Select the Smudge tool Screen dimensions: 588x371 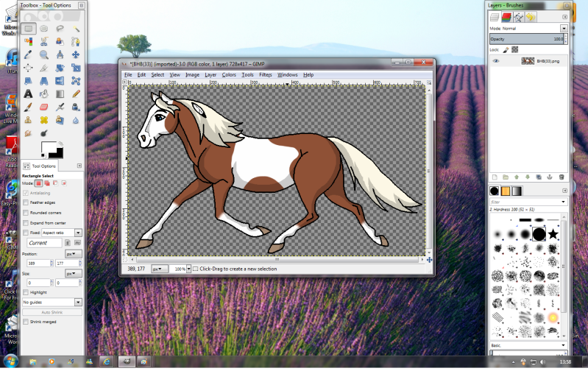click(x=29, y=133)
